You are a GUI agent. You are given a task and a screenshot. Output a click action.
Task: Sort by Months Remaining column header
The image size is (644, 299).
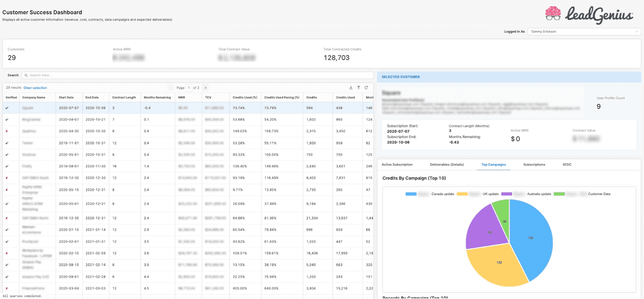pos(157,97)
